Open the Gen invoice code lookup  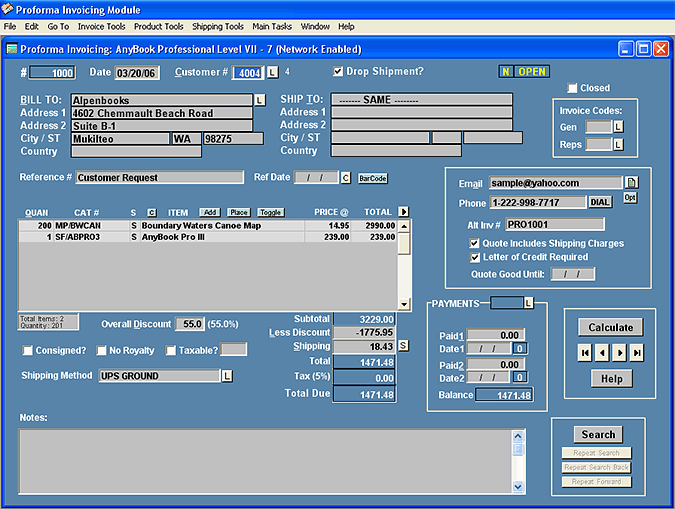point(618,127)
